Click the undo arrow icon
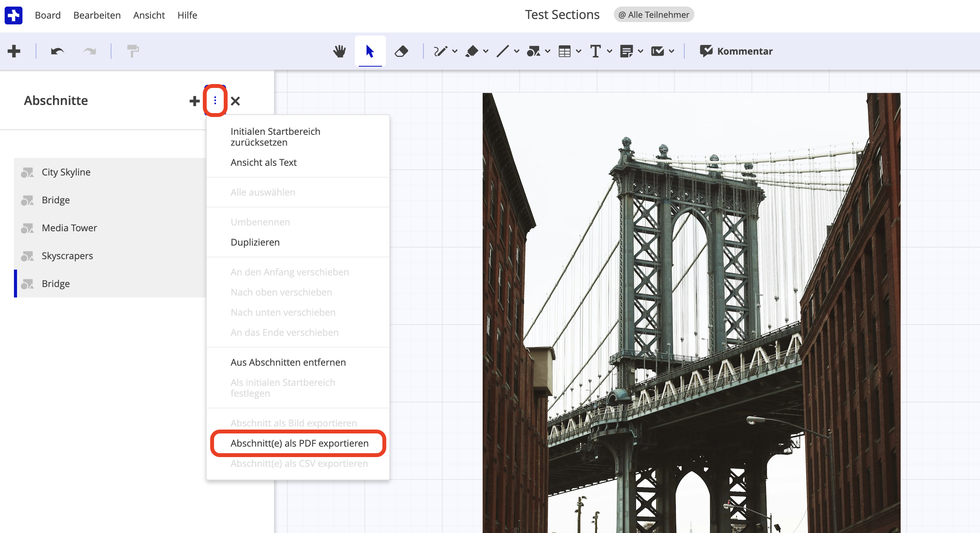Screen dimensions: 980x533 coord(58,51)
